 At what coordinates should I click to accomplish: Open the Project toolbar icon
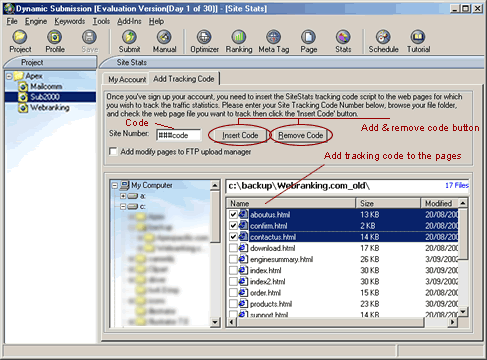(x=20, y=41)
